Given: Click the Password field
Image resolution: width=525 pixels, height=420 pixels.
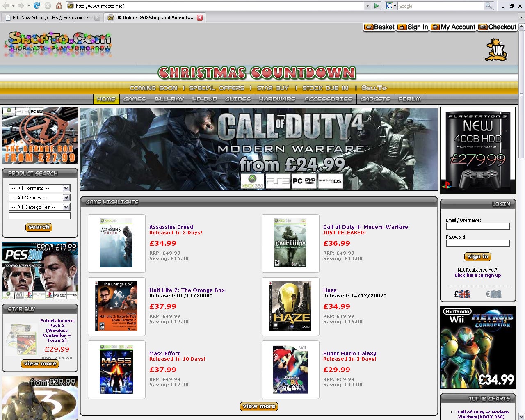Looking at the screenshot, I should [x=478, y=243].
